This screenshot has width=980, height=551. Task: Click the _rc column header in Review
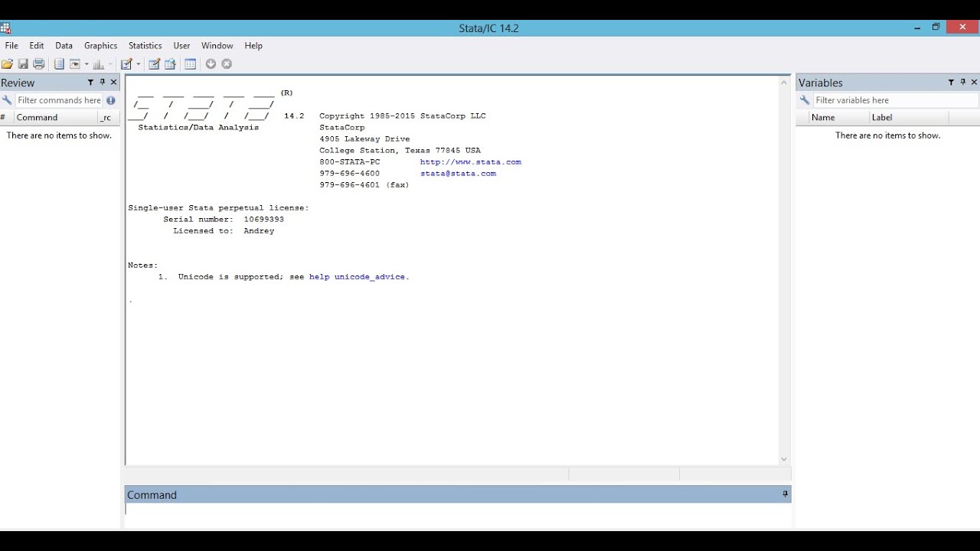tap(107, 118)
